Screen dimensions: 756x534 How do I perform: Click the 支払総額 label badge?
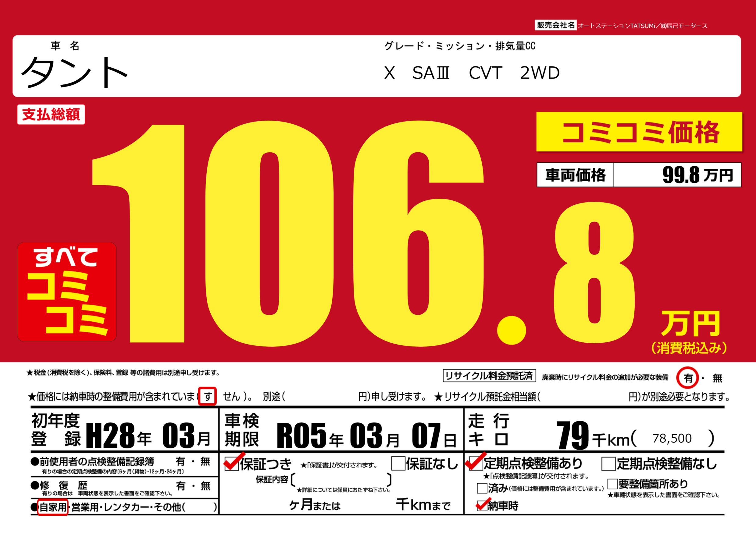[x=51, y=115]
